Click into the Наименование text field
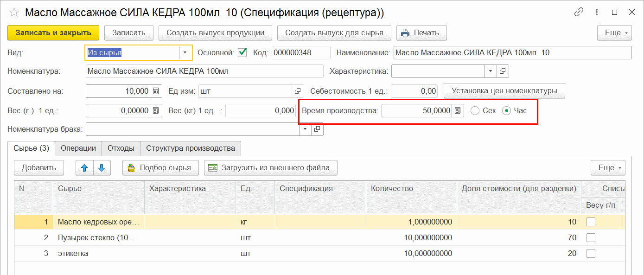The width and height of the screenshot is (644, 275). pyautogui.click(x=512, y=52)
